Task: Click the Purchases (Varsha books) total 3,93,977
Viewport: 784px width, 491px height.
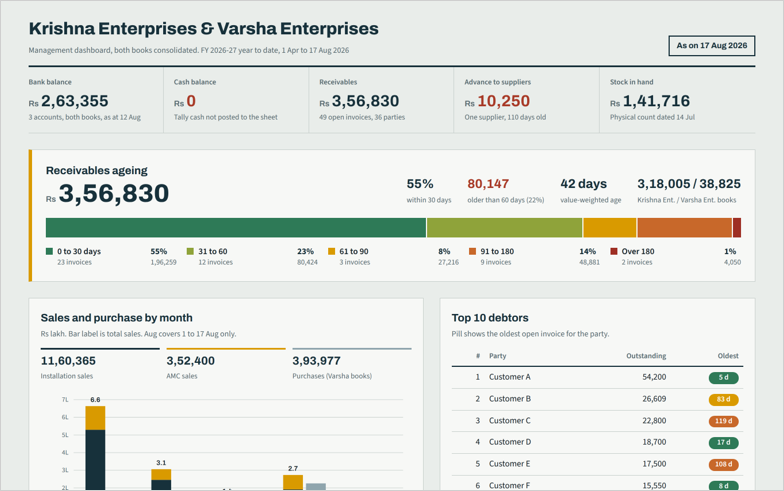Action: [x=316, y=361]
